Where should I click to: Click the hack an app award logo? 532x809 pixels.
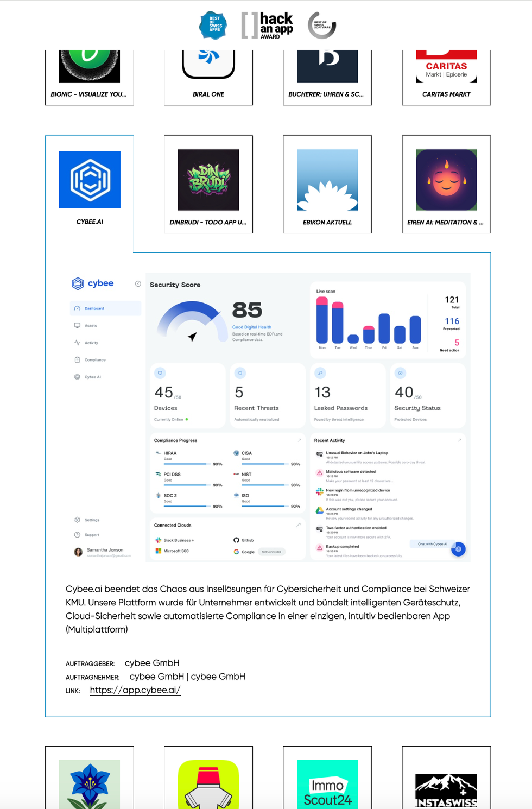267,26
